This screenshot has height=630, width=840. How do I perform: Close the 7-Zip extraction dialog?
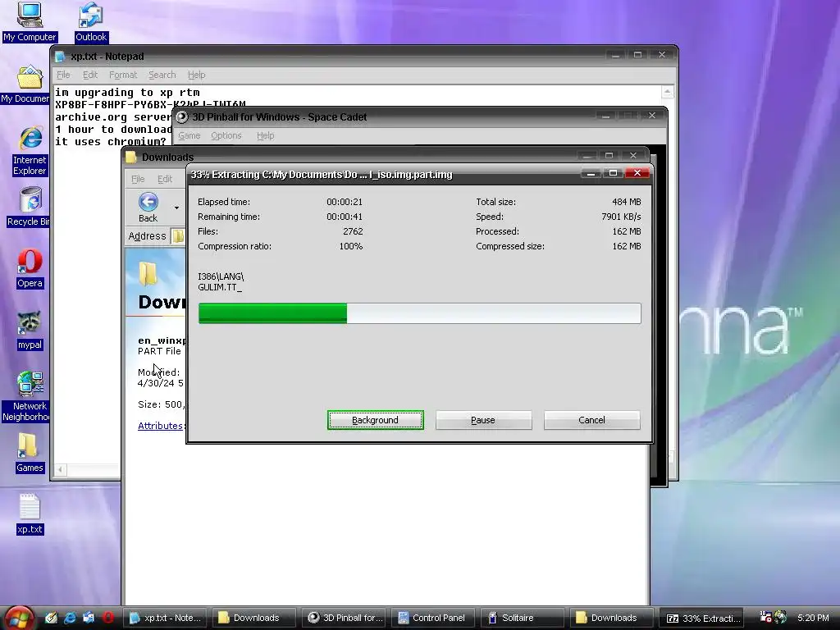pyautogui.click(x=637, y=172)
